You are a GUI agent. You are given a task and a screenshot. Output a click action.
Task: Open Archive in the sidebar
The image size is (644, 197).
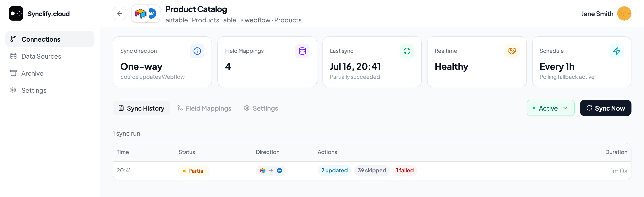[x=50, y=73]
